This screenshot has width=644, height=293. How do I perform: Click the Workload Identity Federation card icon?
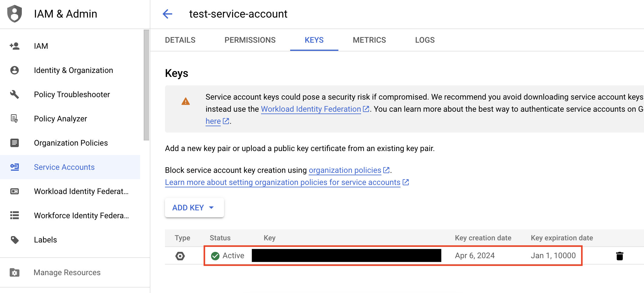click(x=15, y=191)
